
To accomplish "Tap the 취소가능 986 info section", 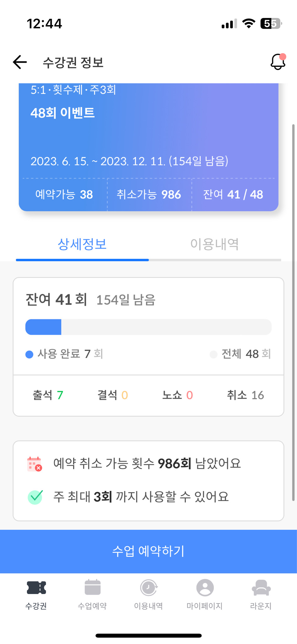I will 149,195.
